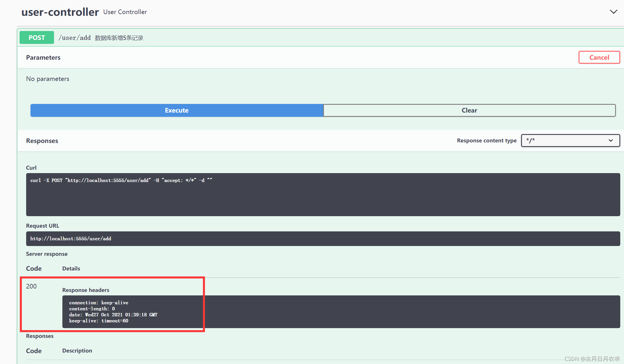Collapse the user-controller section chevron

coord(613,12)
